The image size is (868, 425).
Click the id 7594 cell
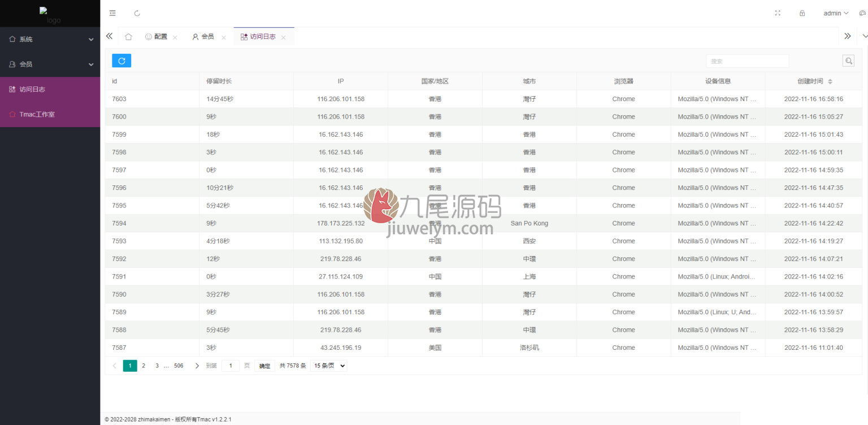click(x=152, y=223)
